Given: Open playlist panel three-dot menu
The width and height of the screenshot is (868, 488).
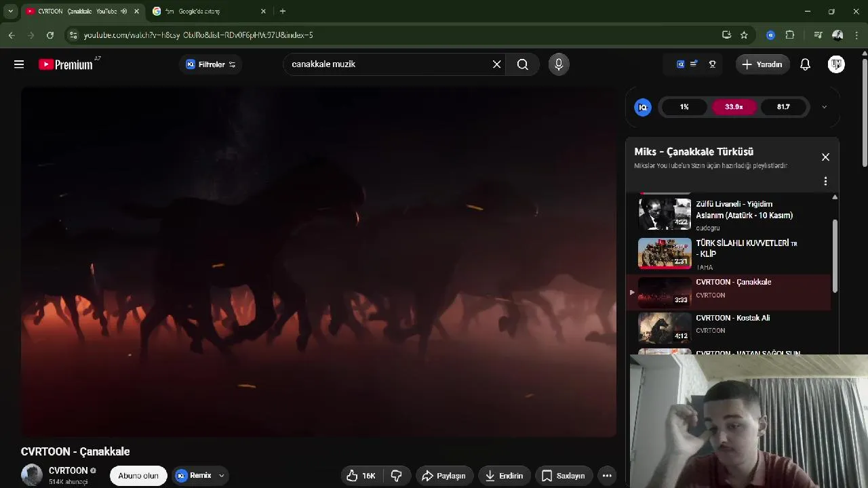Looking at the screenshot, I should click(825, 181).
